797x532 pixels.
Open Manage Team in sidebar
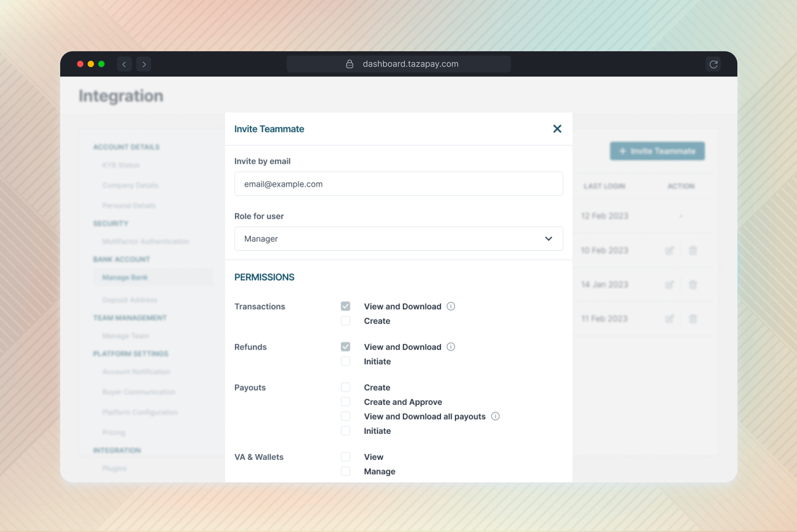(x=125, y=336)
